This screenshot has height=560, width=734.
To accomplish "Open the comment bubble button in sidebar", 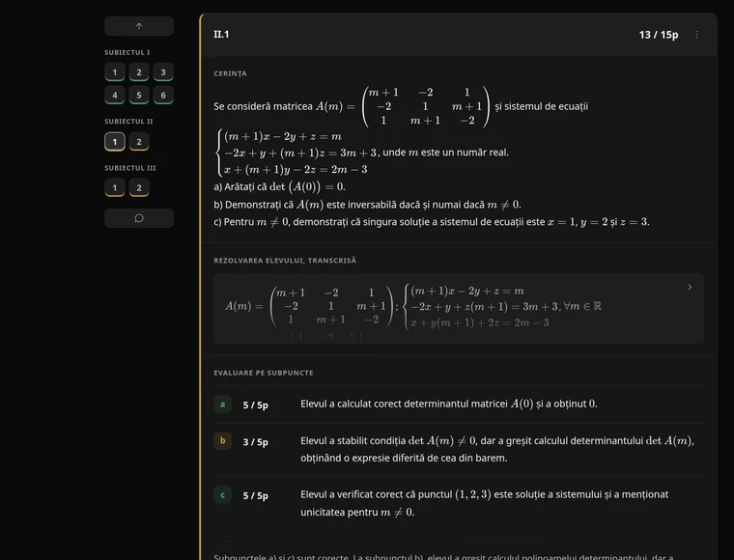I will [x=139, y=218].
